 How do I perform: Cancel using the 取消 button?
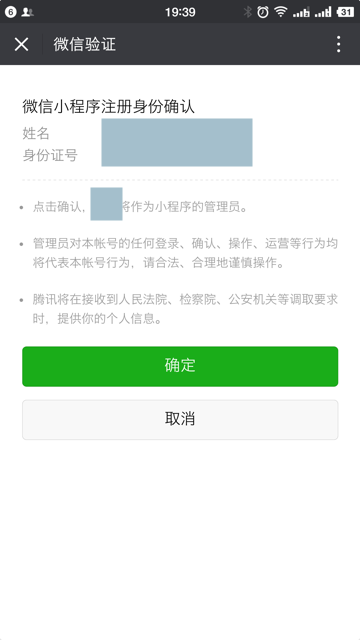click(180, 420)
